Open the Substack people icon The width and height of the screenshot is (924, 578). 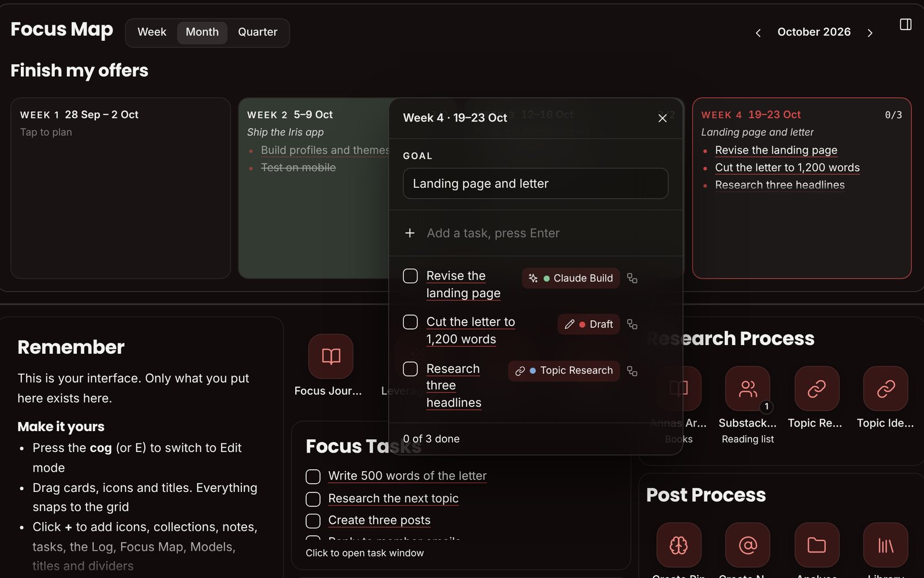coord(748,388)
